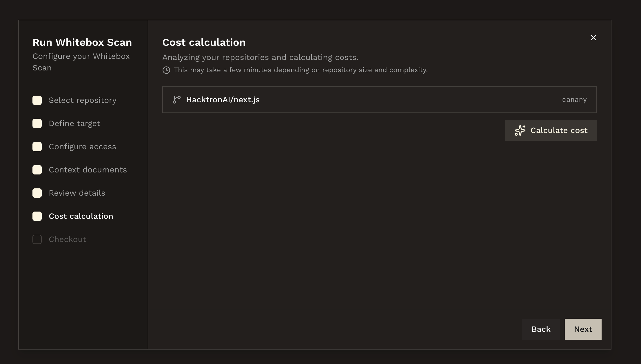
Task: Click the Cost calculation step checkbox
Action: (37, 216)
